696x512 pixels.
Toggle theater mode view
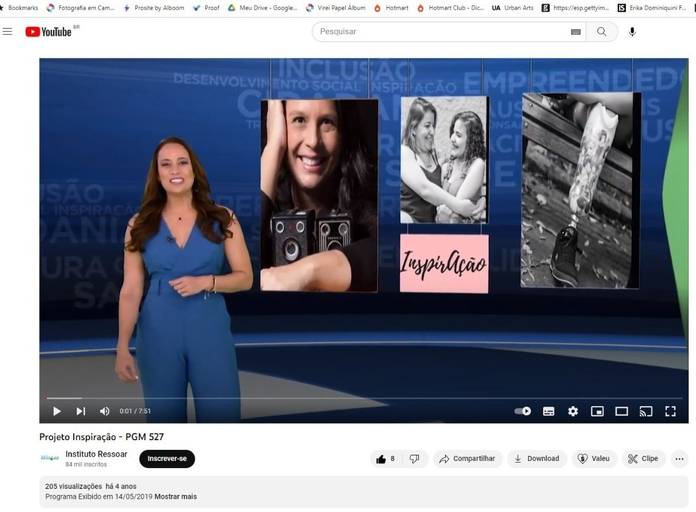pos(621,411)
